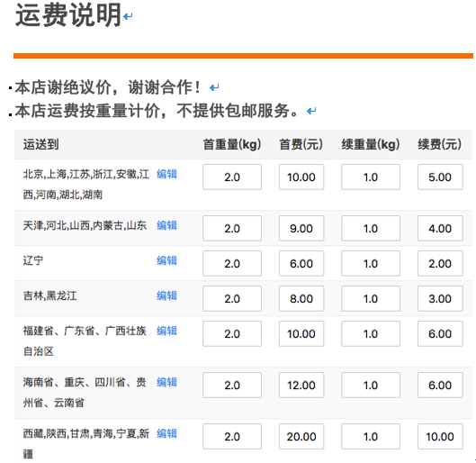Click 编辑 link for 北京,上海 region row
476x463 pixels.
(166, 174)
